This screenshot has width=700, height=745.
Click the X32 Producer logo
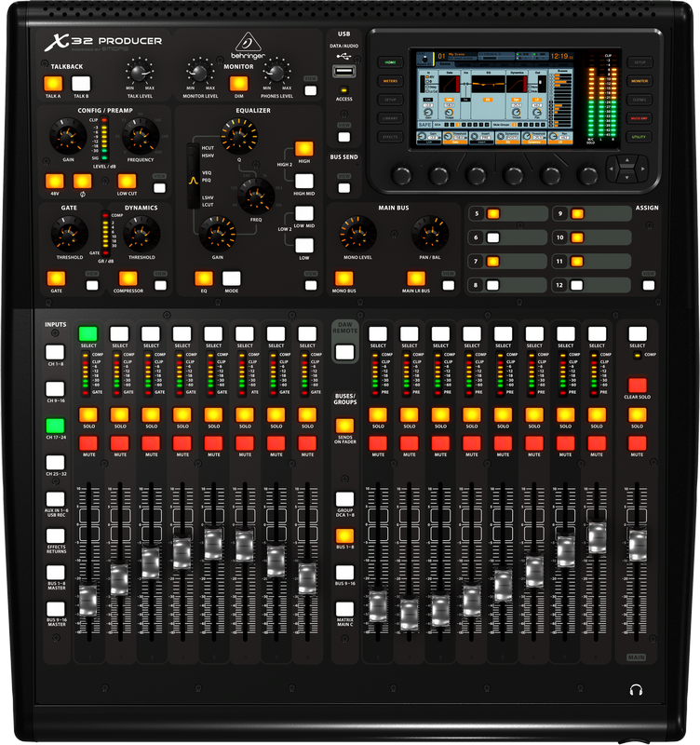point(102,40)
